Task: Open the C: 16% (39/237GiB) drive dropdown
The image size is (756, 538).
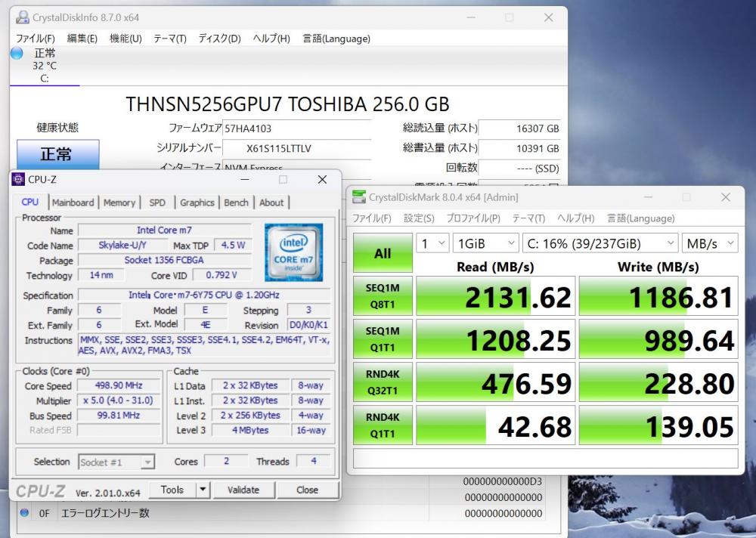Action: pyautogui.click(x=600, y=243)
